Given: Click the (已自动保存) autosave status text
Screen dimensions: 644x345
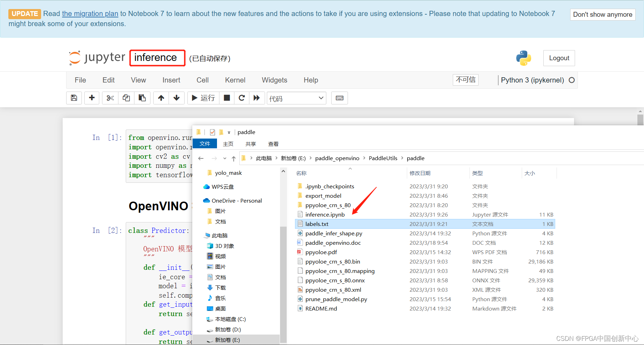Looking at the screenshot, I should [x=210, y=58].
